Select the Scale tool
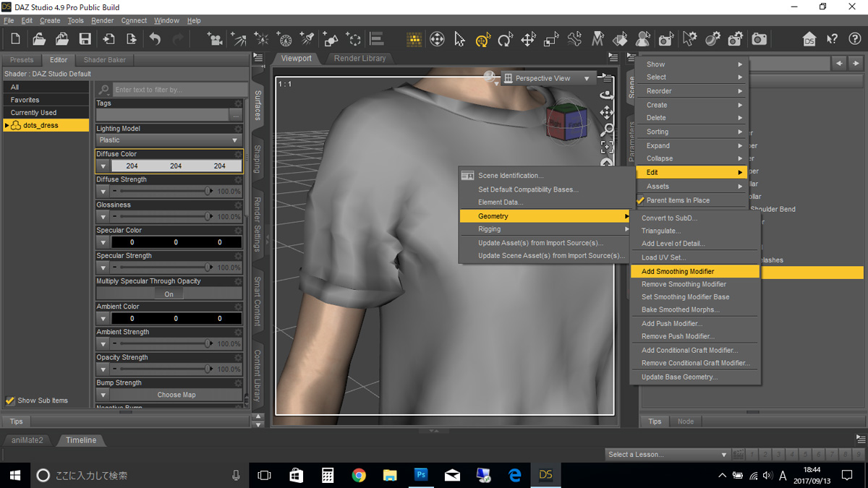The image size is (868, 488). click(551, 39)
